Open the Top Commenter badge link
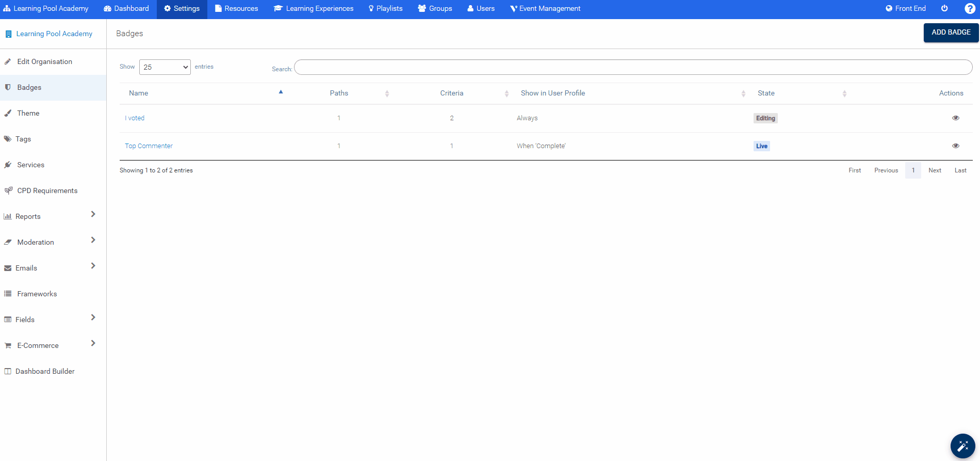The image size is (980, 461). (149, 146)
